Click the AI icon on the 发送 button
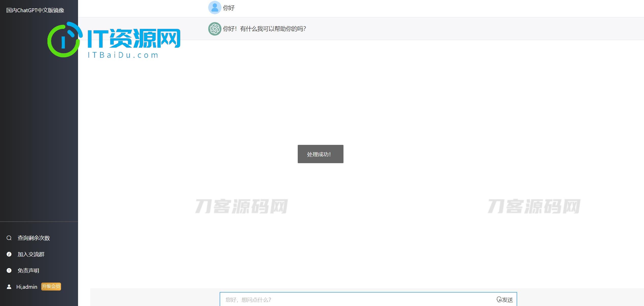The image size is (644, 306). click(x=499, y=299)
